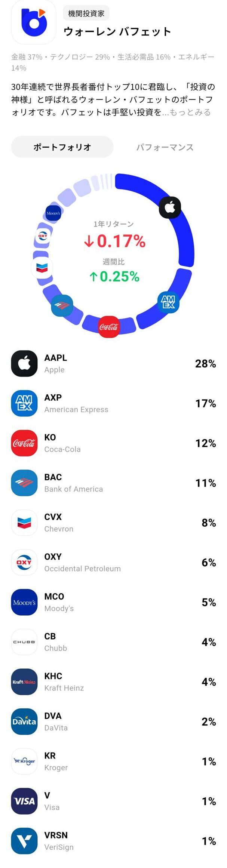Open the Moody's MCO list icon

[24, 602]
